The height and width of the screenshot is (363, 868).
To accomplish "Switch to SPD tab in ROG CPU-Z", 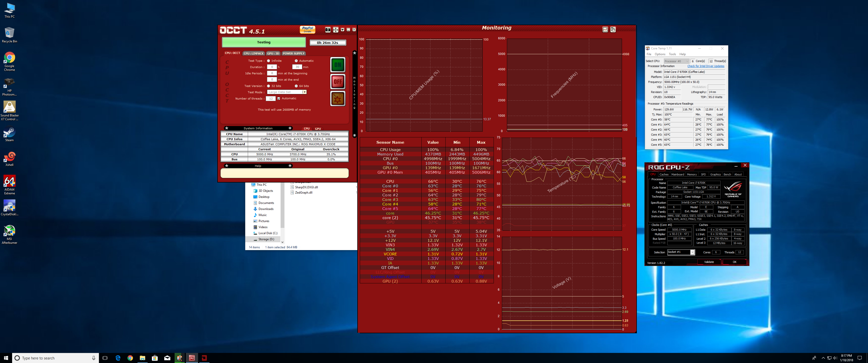I will pos(703,174).
